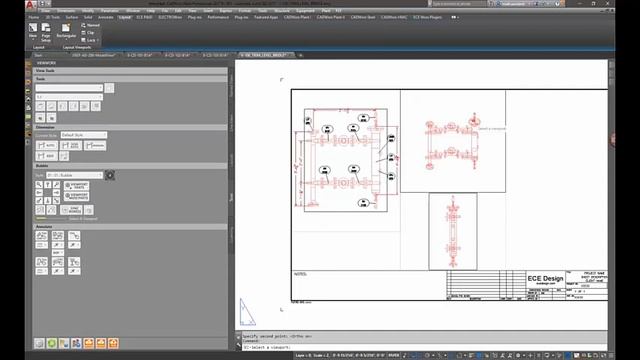Click the icon beside the top Tools dropdown

[109, 88]
